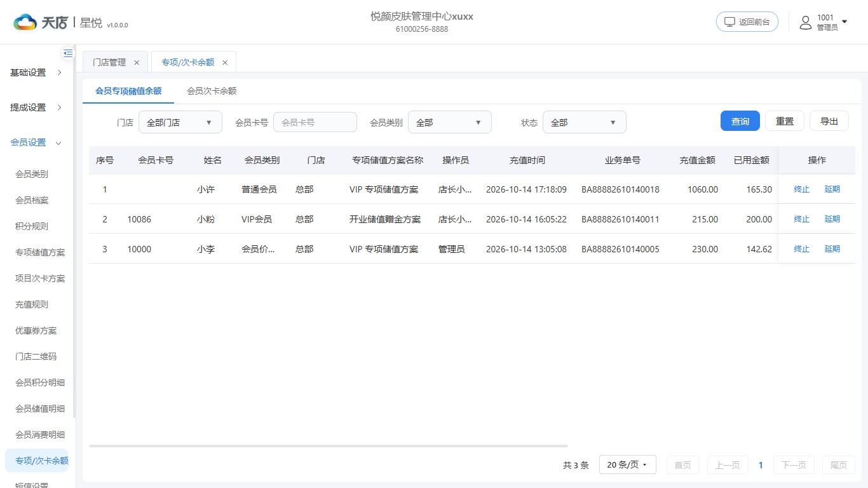Switch to the 会员次卡余额 tab
Screen dimensions: 868x488
pyautogui.click(x=212, y=91)
